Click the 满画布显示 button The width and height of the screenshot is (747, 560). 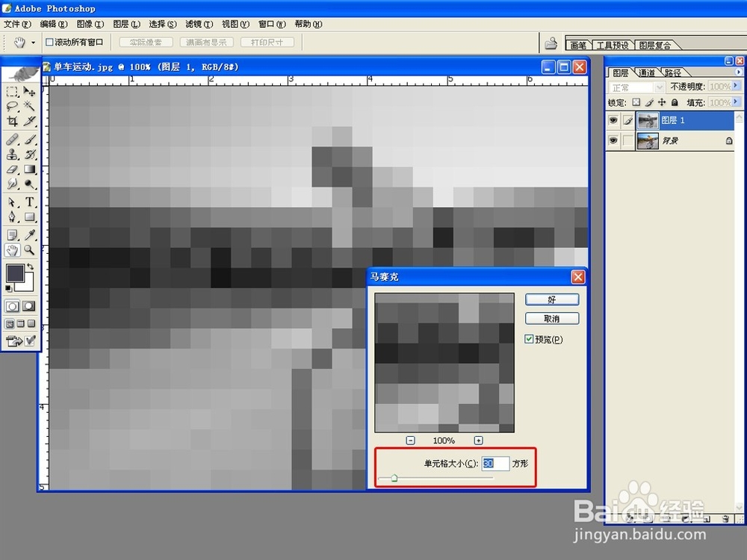point(206,43)
